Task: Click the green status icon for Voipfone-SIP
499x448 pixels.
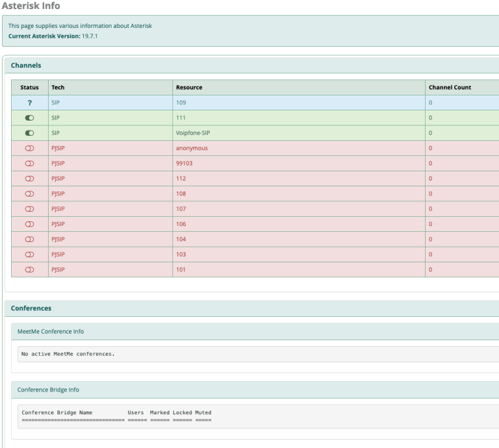Action: (30, 133)
